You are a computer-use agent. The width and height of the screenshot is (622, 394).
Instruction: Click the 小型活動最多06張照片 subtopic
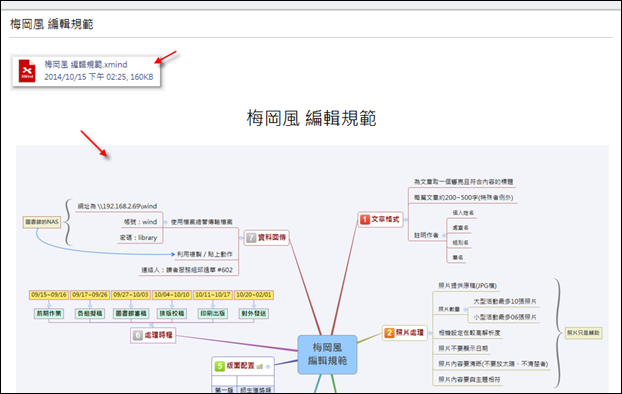[505, 317]
